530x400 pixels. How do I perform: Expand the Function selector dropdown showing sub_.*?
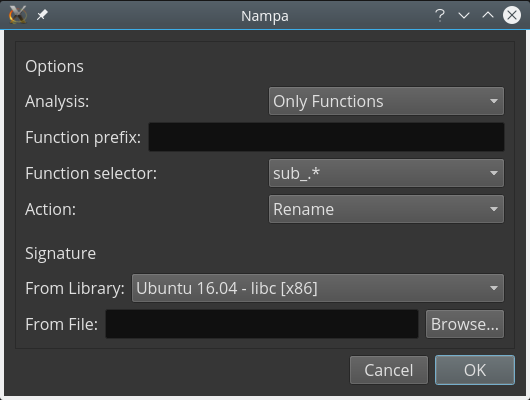386,173
